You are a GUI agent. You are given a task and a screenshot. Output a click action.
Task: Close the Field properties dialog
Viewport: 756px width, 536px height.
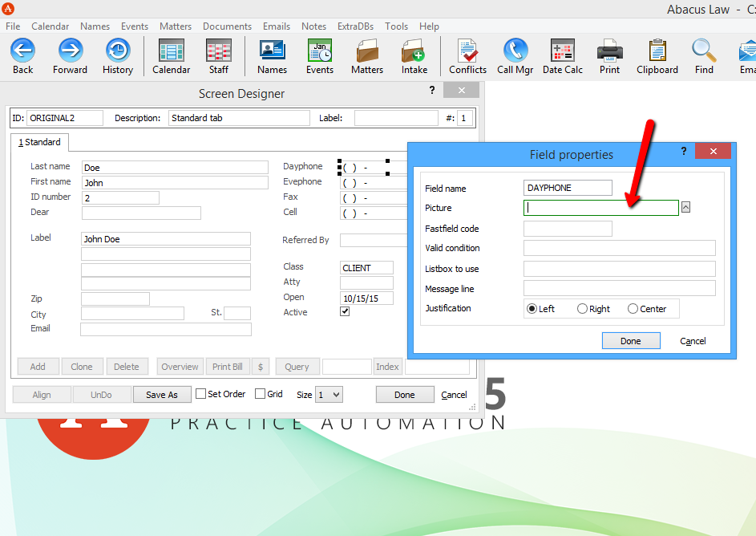click(713, 151)
